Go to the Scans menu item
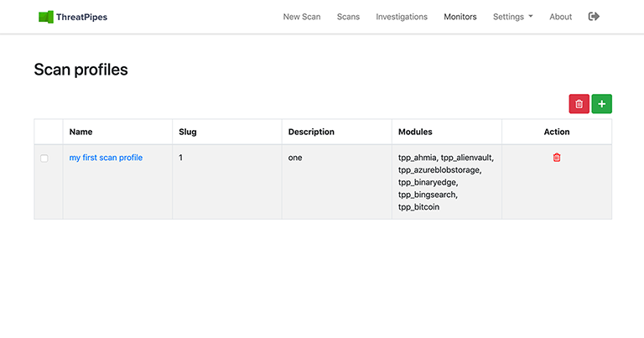644x338 pixels. pyautogui.click(x=348, y=17)
